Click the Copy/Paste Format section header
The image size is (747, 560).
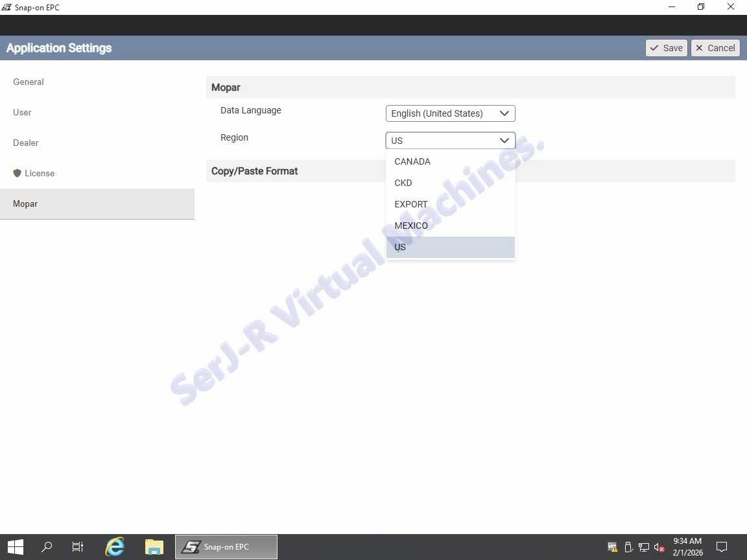[x=255, y=171]
